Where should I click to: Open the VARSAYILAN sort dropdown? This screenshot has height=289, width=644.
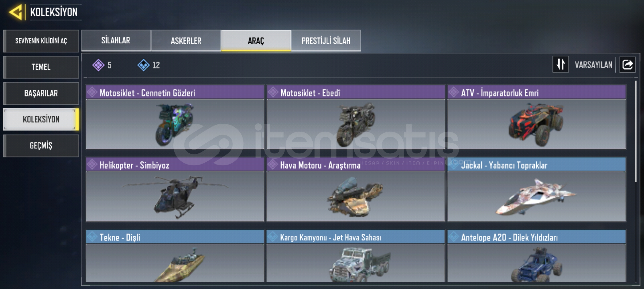(593, 65)
